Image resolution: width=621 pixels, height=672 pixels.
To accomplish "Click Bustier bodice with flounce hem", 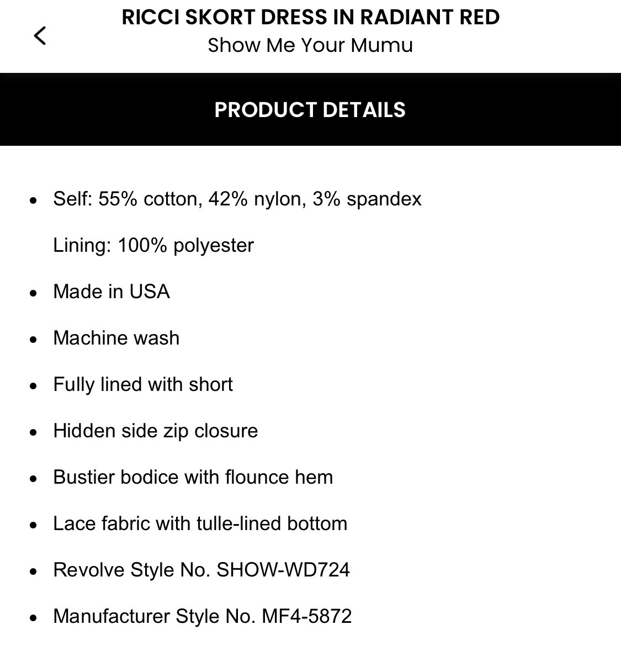I will (193, 477).
